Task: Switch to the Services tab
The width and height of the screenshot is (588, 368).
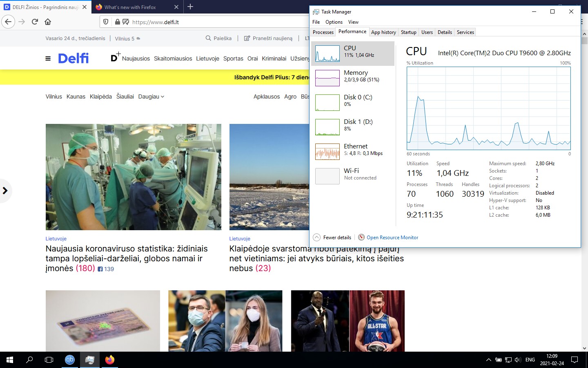Action: coord(465,32)
